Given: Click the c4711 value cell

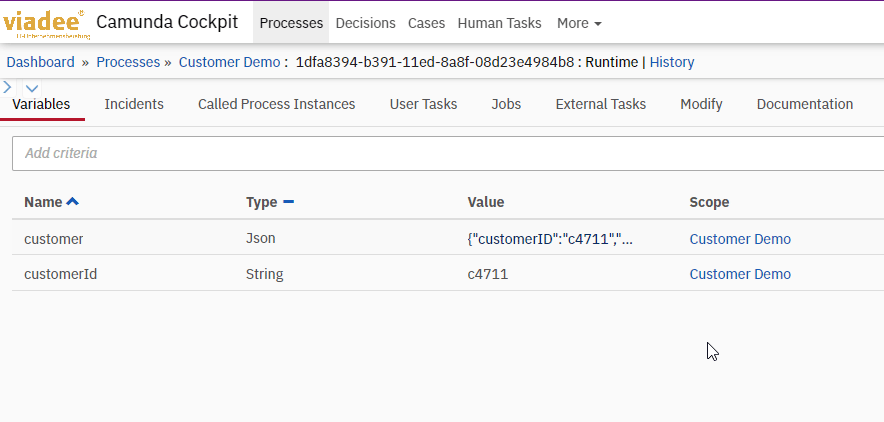Looking at the screenshot, I should 488,274.
